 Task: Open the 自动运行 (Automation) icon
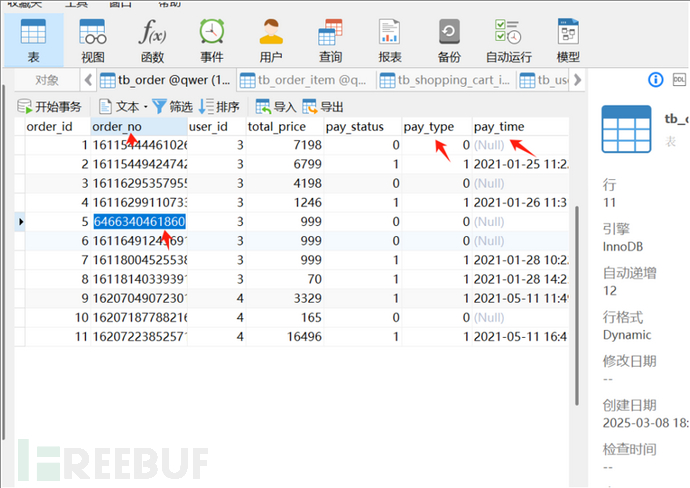pos(509,41)
